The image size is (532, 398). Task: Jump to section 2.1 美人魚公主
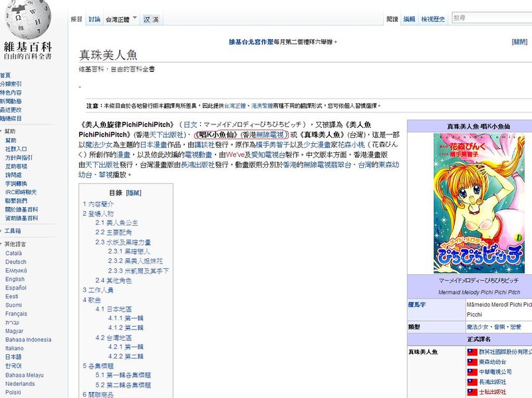coord(118,222)
